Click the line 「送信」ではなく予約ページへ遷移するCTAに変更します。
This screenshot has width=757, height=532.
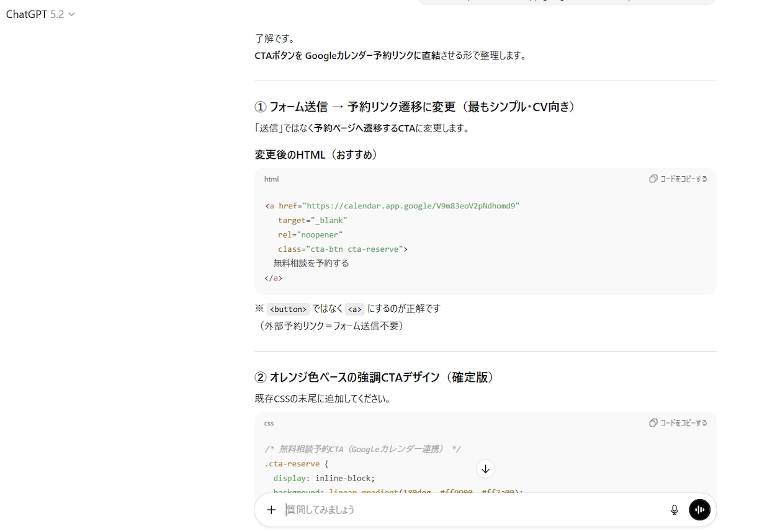(x=362, y=128)
